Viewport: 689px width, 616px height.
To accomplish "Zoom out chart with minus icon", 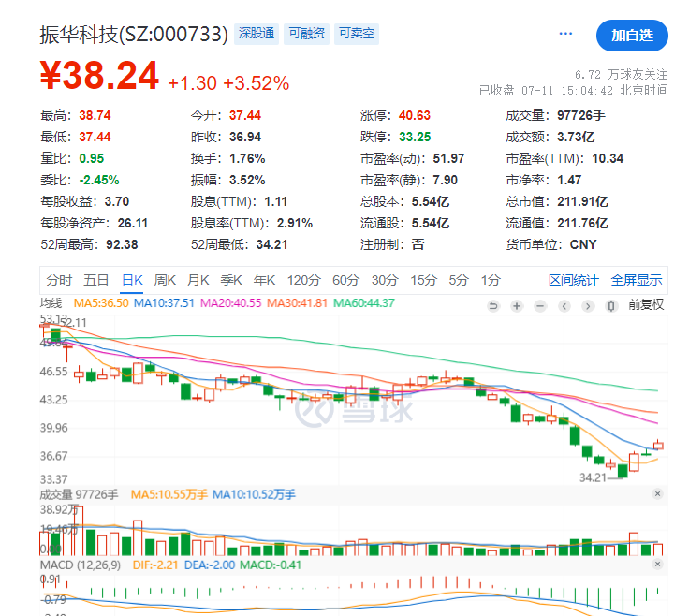I will click(540, 306).
